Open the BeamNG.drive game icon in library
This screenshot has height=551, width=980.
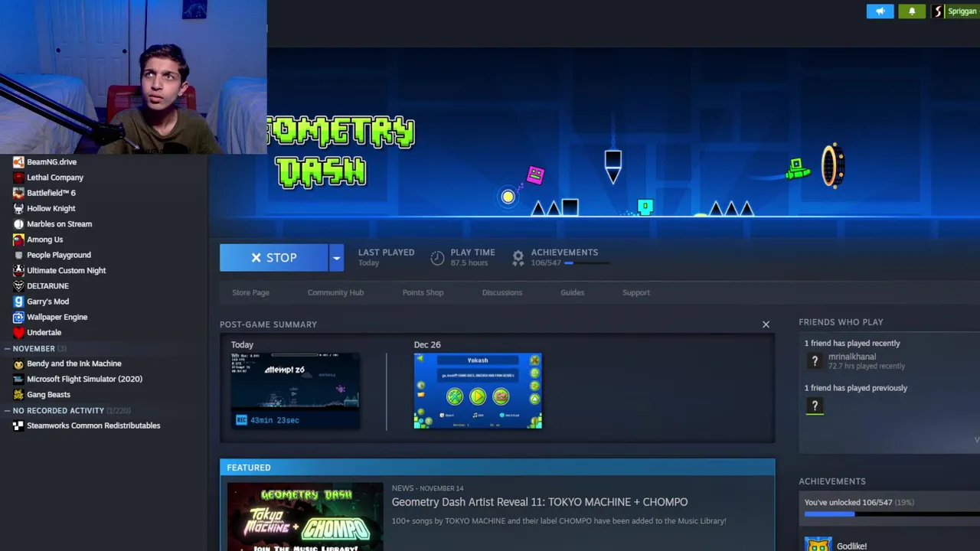click(18, 162)
